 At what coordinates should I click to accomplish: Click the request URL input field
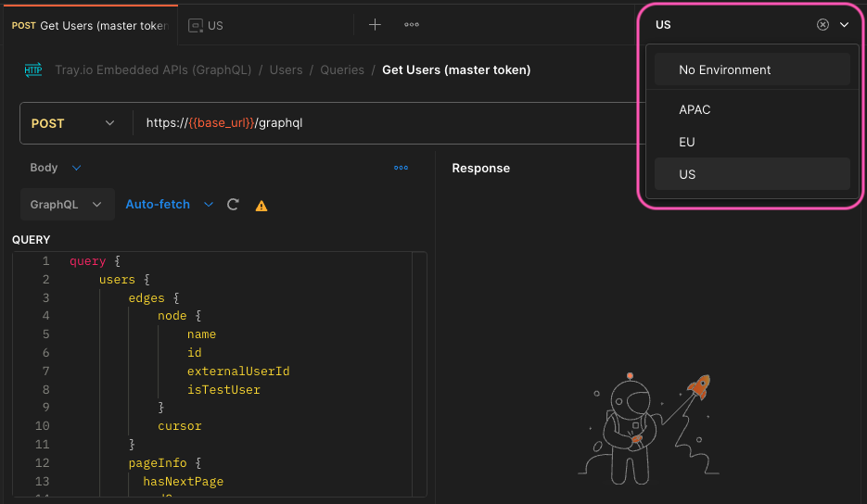click(389, 123)
